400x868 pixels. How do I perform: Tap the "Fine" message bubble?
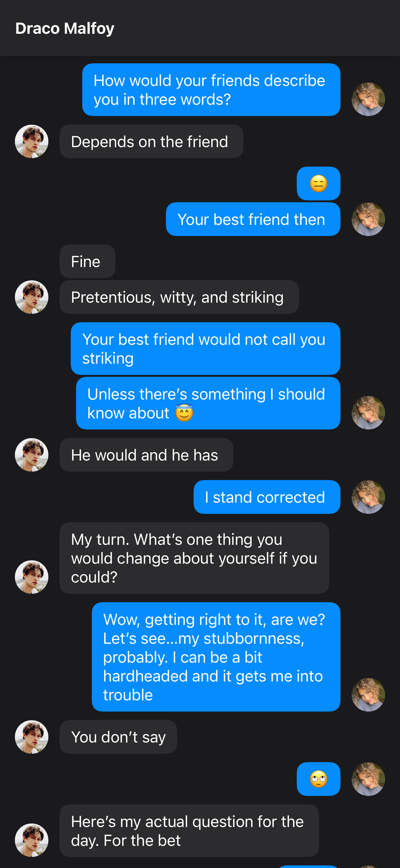click(87, 261)
